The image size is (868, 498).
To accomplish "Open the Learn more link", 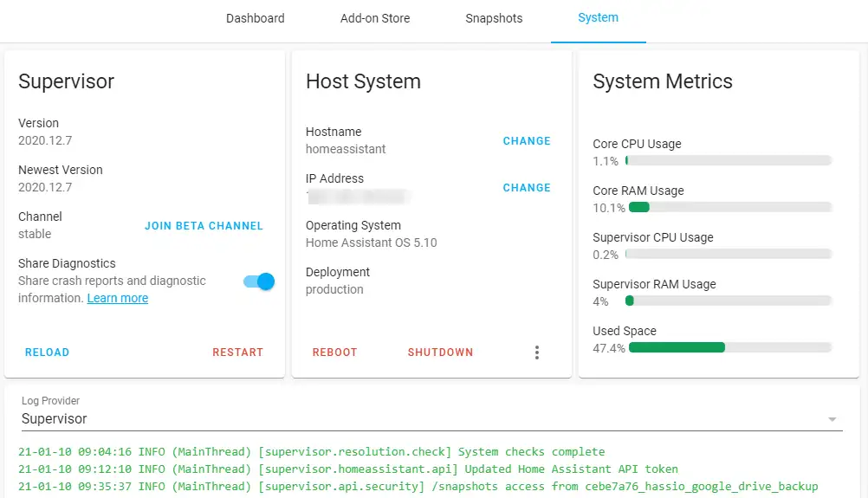I will 118,298.
